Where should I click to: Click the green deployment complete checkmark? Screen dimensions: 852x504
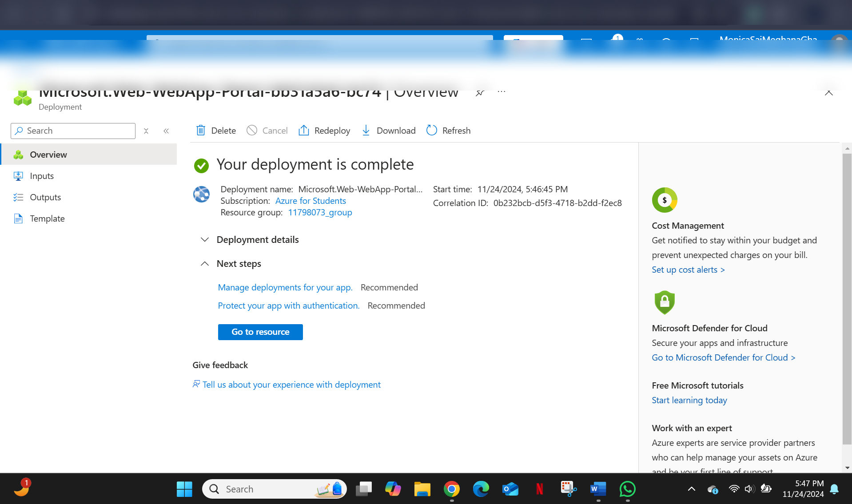[201, 166]
